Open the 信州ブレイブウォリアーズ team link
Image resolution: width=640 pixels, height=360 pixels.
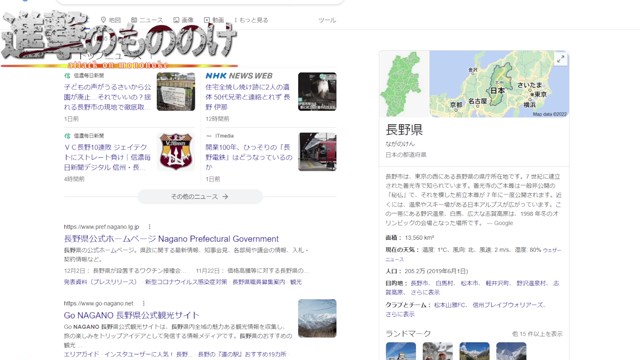point(508,304)
